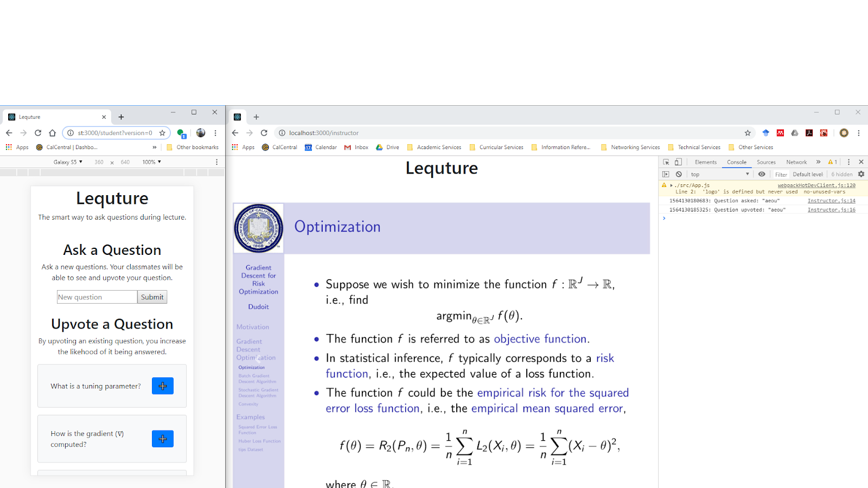Click the home icon in student window
The image size is (868, 488).
click(x=52, y=133)
